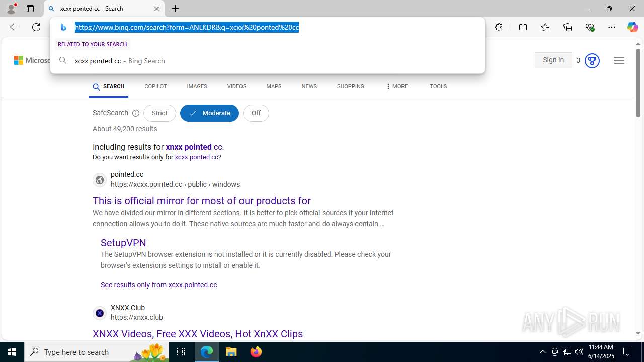This screenshot has height=362, width=644.
Task: Click the taskbar search box
Action: (97, 352)
